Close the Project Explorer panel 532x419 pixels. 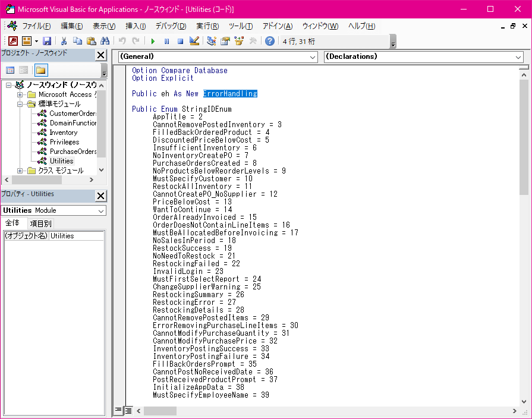[101, 55]
